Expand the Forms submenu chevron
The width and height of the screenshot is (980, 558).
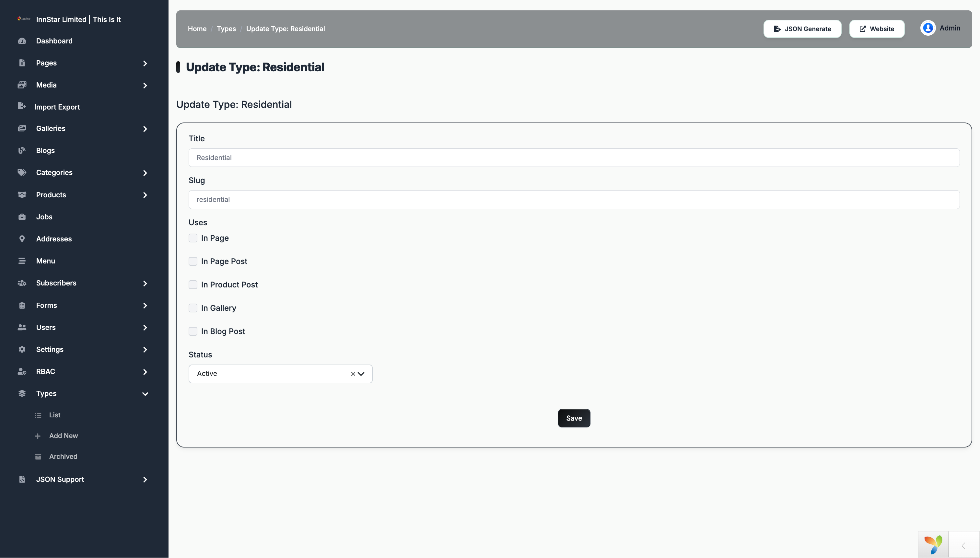(x=145, y=306)
